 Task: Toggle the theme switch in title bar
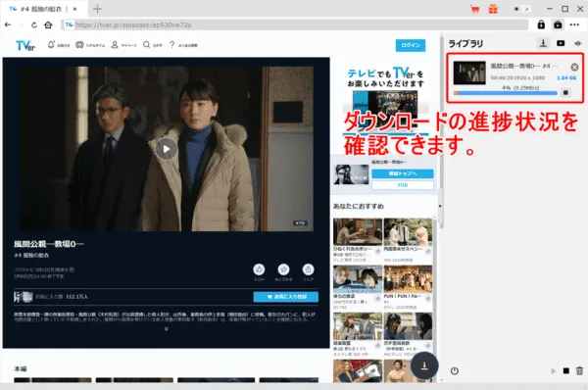coord(521,9)
